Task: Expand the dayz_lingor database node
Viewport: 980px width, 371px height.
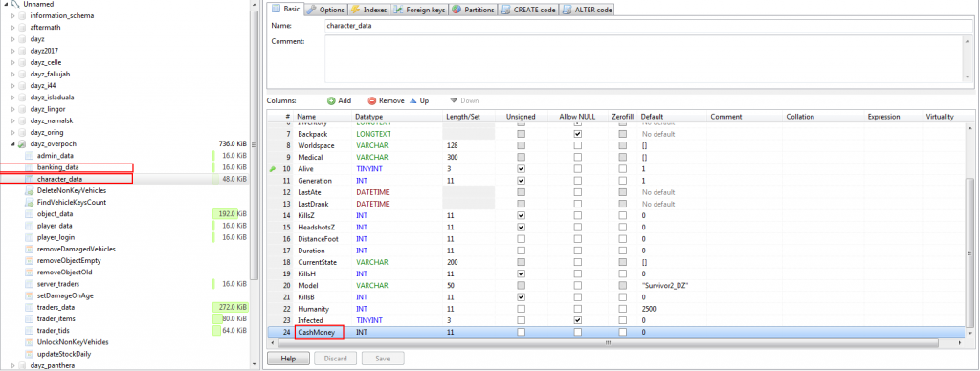Action: tap(13, 109)
